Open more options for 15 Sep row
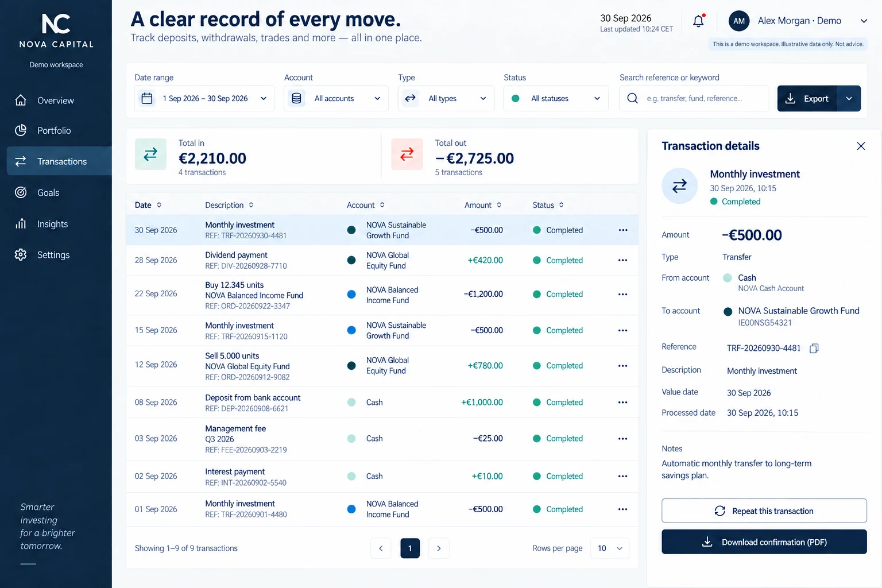This screenshot has height=588, width=882. (x=623, y=330)
